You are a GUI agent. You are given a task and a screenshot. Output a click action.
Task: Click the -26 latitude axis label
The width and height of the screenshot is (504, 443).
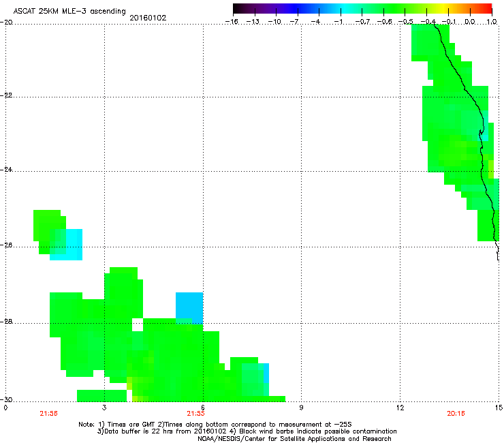coord(6,245)
